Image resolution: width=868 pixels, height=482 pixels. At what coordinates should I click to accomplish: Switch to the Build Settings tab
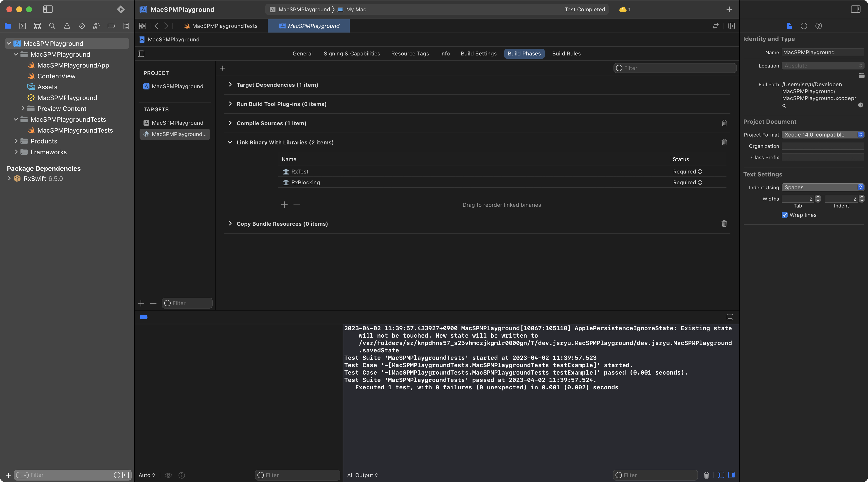click(x=478, y=53)
